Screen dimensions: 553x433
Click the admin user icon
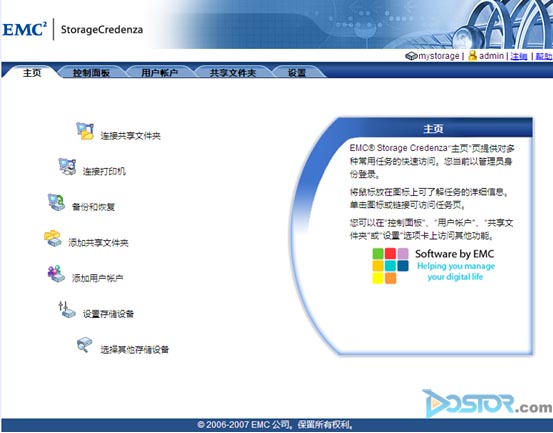473,55
